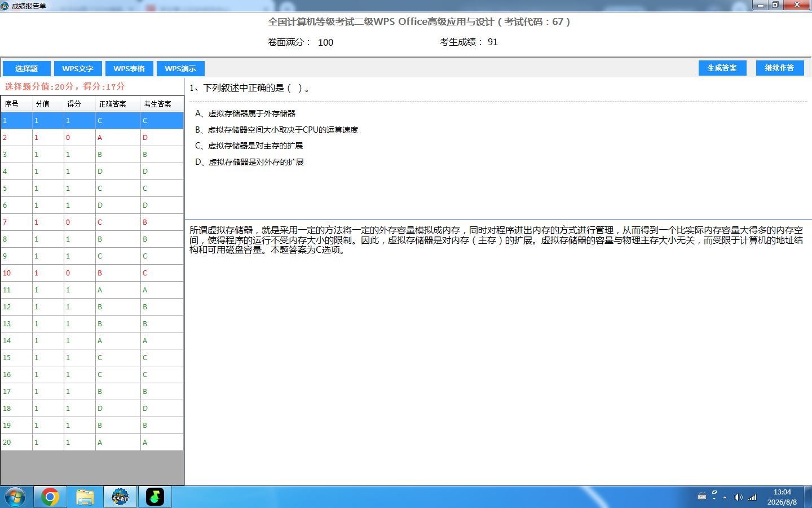Select question 15 row in the score list
812x508 pixels.
(92, 357)
